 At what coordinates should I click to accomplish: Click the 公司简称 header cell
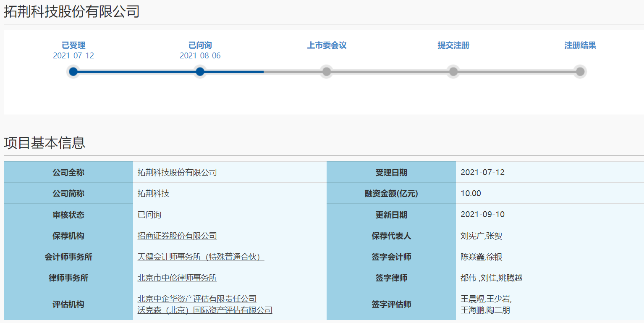point(68,194)
